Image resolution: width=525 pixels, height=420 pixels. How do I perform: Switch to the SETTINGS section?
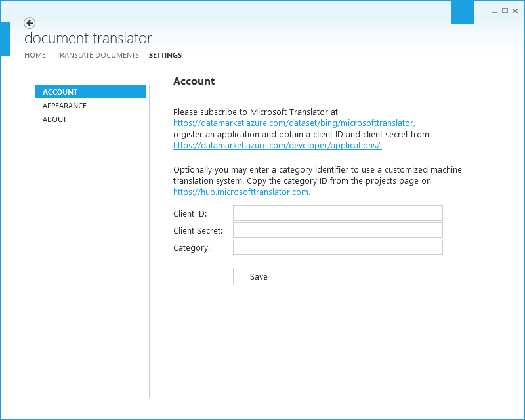click(x=165, y=55)
